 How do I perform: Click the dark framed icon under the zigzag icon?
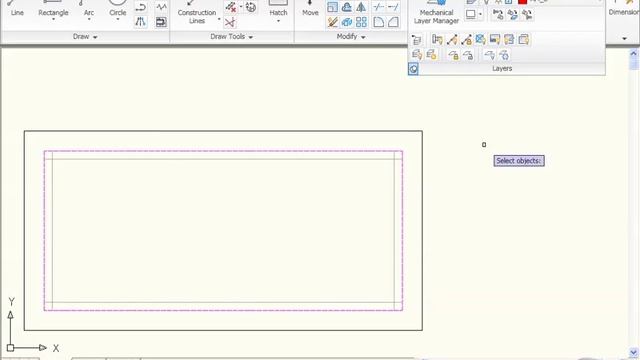[161, 22]
